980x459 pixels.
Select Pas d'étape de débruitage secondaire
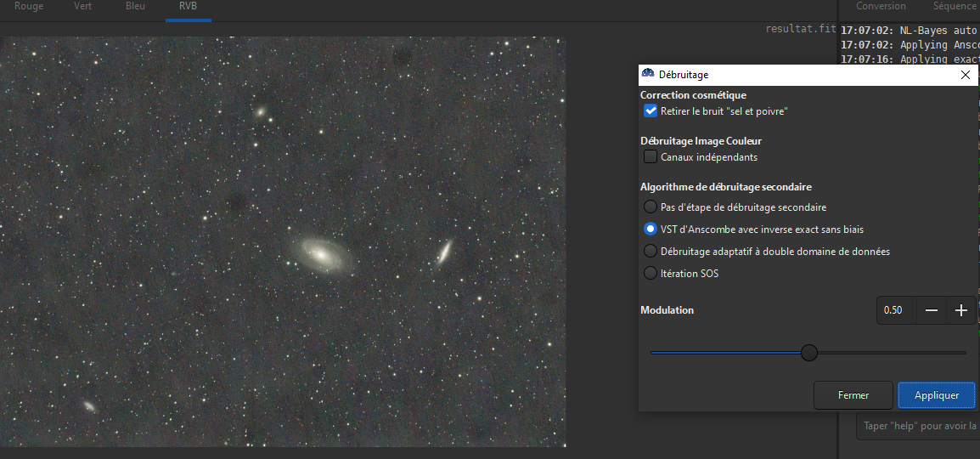pyautogui.click(x=651, y=207)
